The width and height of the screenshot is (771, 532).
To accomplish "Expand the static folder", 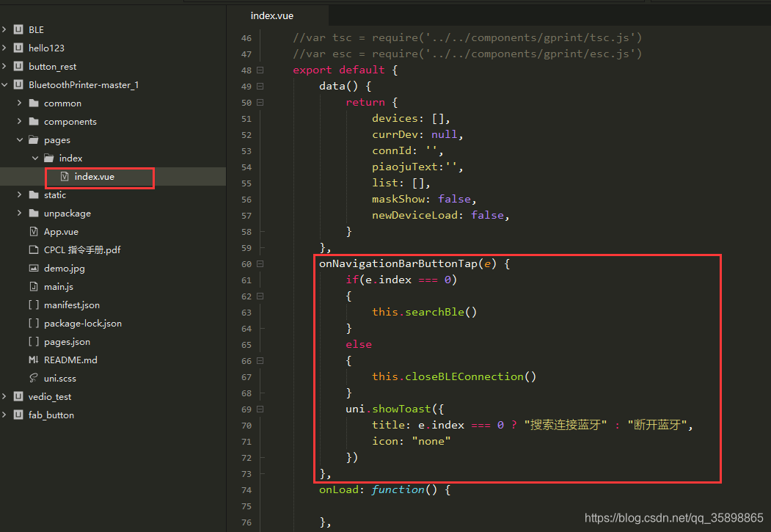I will click(20, 194).
